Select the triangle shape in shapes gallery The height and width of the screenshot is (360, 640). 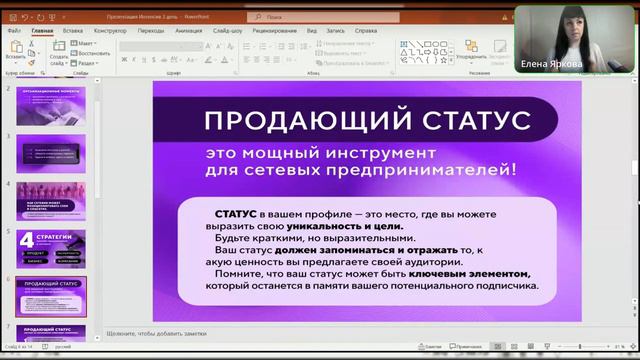[404, 52]
